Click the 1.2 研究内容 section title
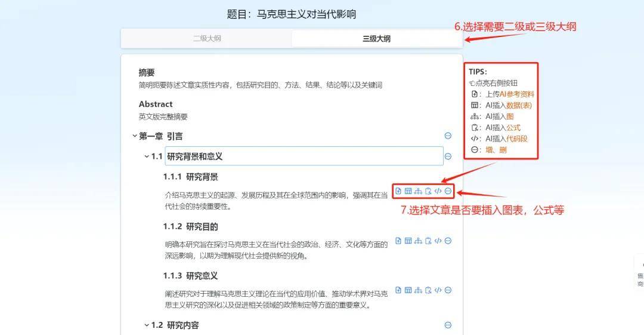 (175, 325)
